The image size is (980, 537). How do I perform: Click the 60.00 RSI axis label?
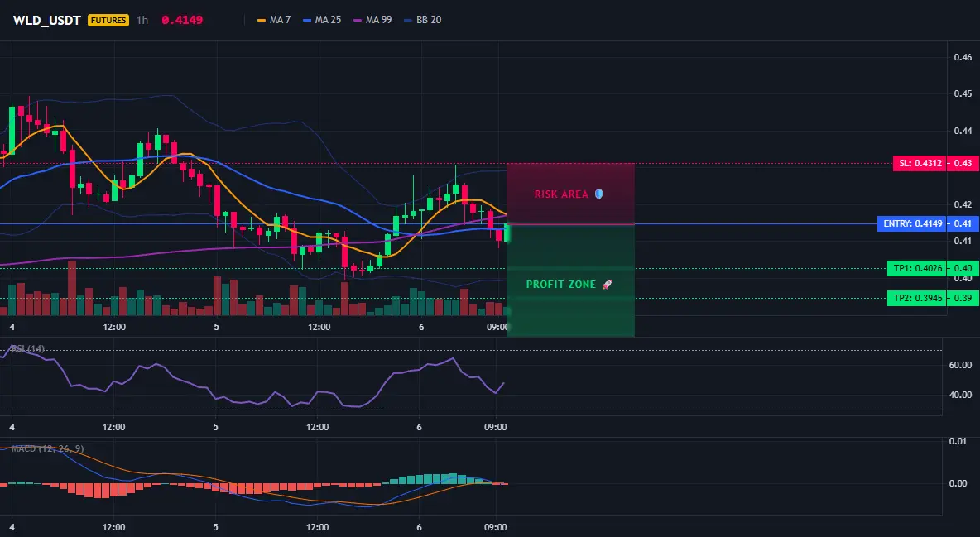[x=961, y=364]
